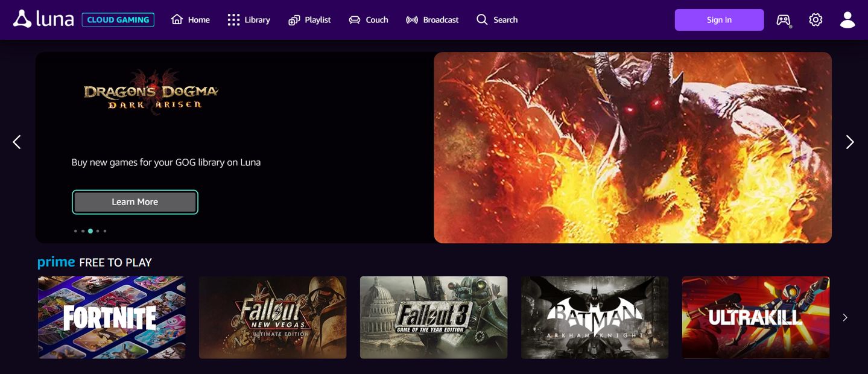The height and width of the screenshot is (374, 868).
Task: Select the fourth carousel dot
Action: click(x=98, y=231)
